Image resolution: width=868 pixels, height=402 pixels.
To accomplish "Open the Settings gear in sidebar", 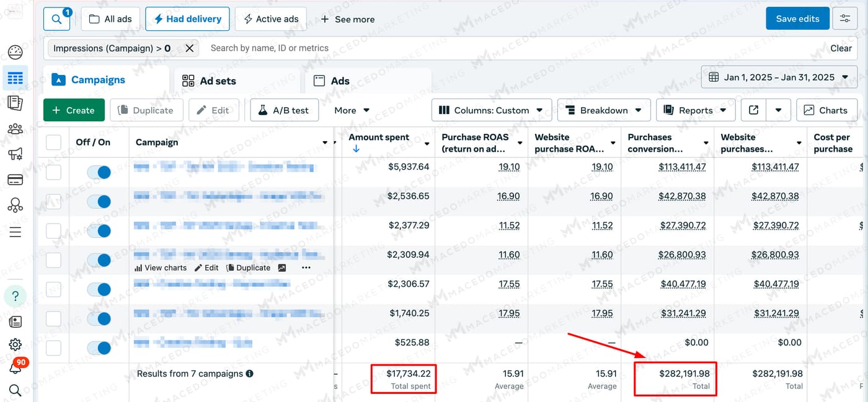I will coord(15,344).
